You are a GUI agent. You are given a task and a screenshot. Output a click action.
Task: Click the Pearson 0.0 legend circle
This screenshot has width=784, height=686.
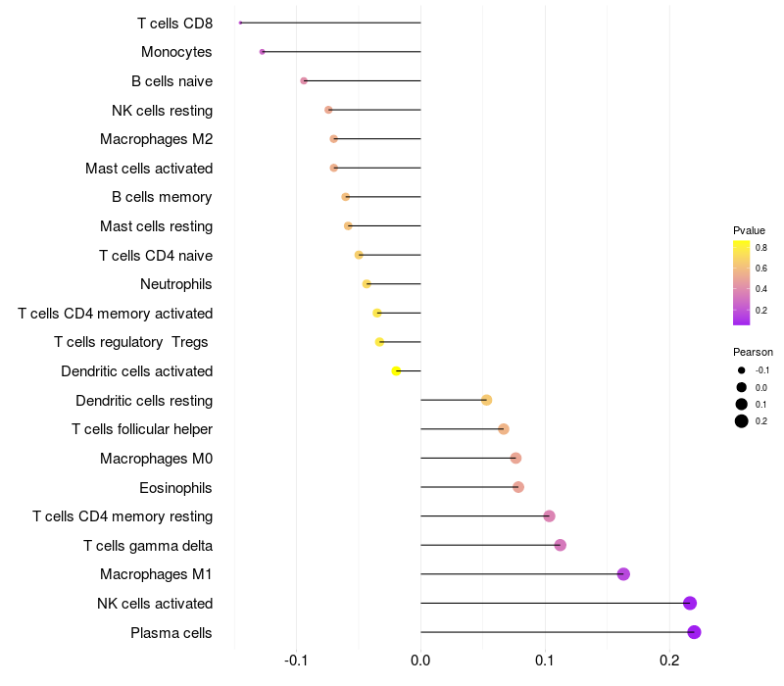(x=742, y=387)
